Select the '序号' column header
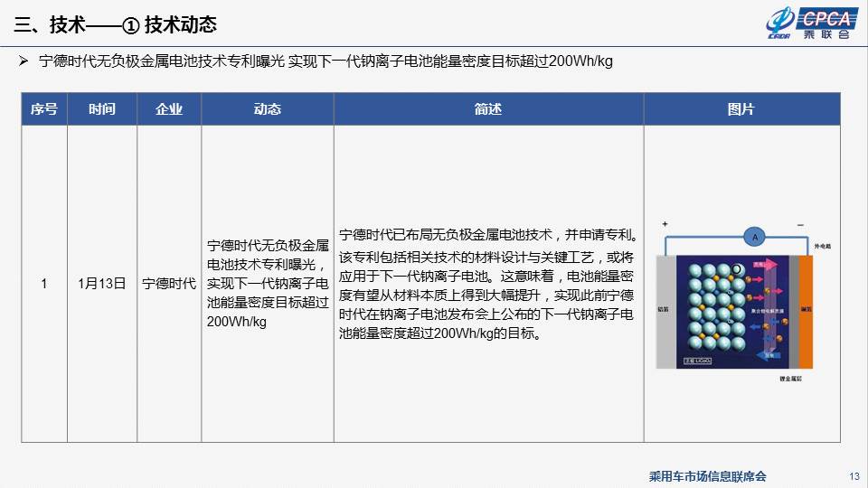 tap(44, 109)
